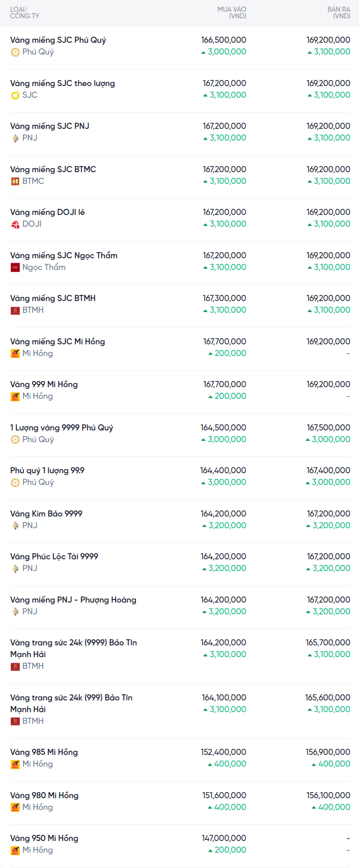This screenshot has width=359, height=868.
Task: Click the yellow SJC company logo
Action: 15,95
